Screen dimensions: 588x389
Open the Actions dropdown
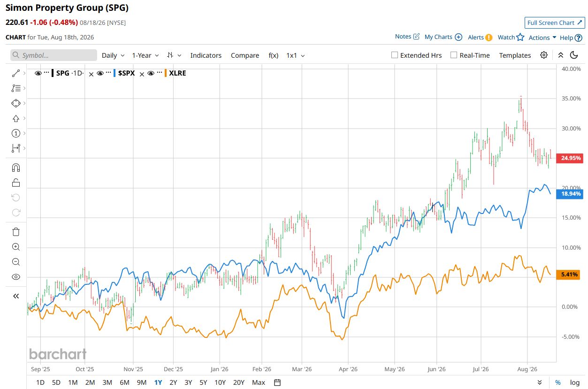[542, 38]
